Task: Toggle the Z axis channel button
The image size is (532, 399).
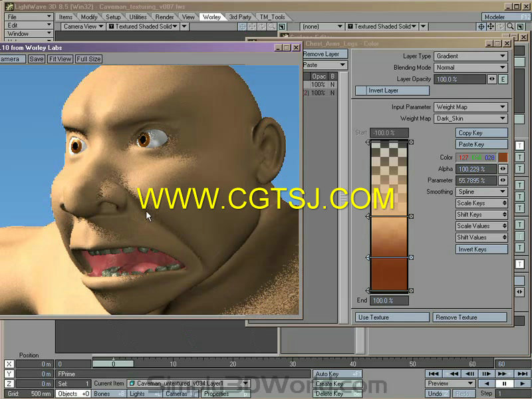Action: coord(9,384)
